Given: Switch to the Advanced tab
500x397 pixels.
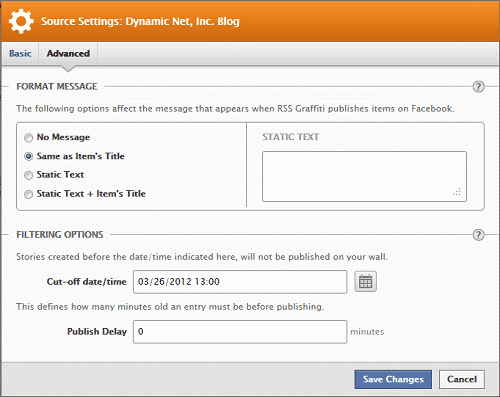Looking at the screenshot, I should coord(68,54).
